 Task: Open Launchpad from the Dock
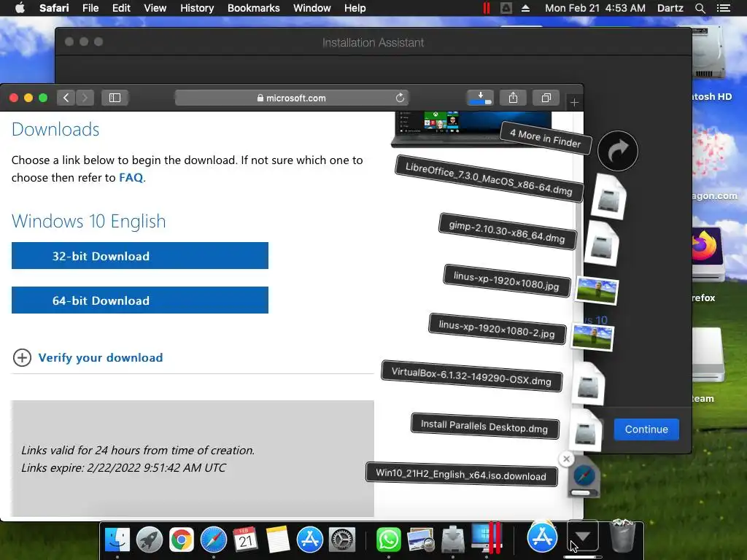tap(149, 540)
